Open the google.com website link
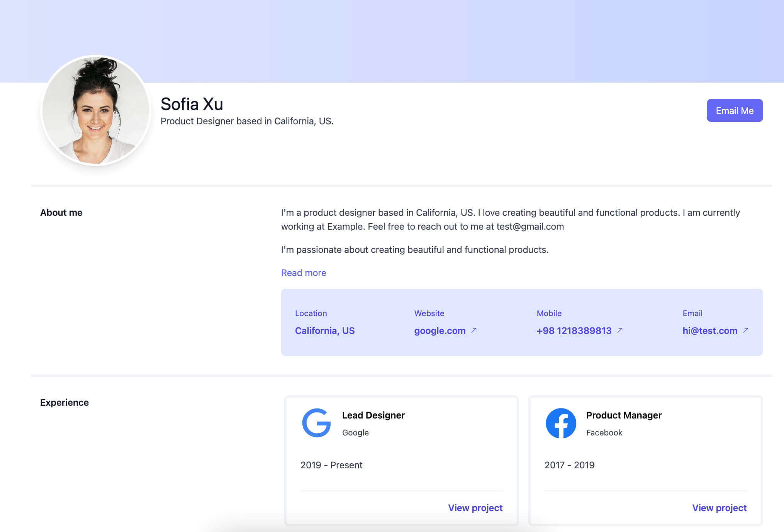The height and width of the screenshot is (532, 784). point(440,331)
